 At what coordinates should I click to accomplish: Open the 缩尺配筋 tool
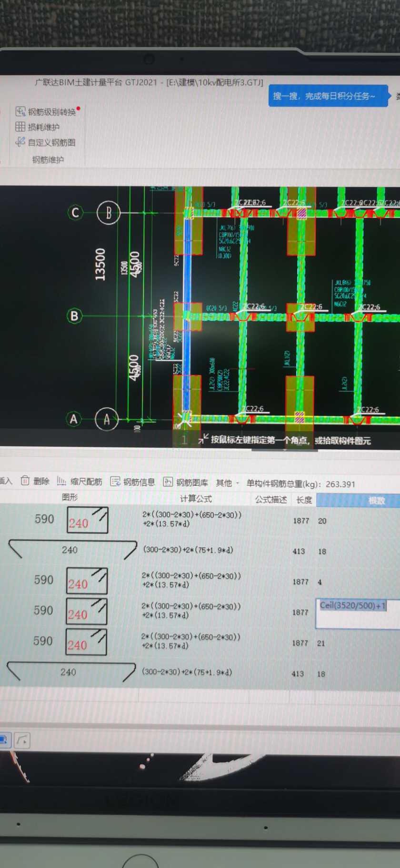click(80, 481)
